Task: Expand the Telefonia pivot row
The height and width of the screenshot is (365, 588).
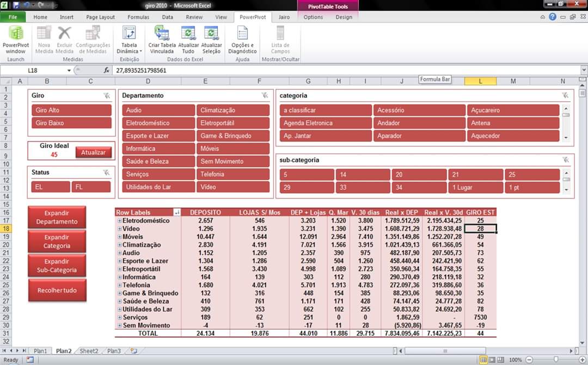Action: tap(120, 285)
